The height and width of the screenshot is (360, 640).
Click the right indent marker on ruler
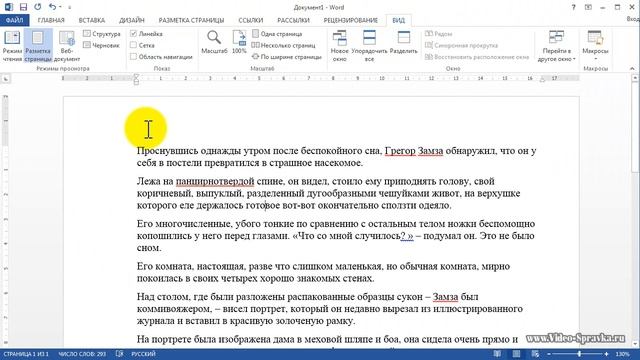click(x=542, y=80)
